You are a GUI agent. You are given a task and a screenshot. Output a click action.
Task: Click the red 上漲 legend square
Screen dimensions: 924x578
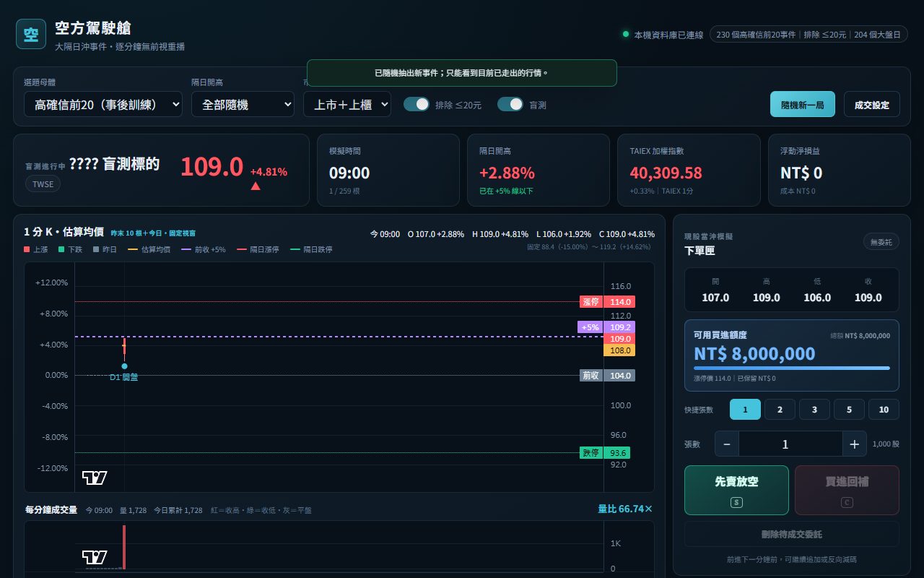coord(27,249)
